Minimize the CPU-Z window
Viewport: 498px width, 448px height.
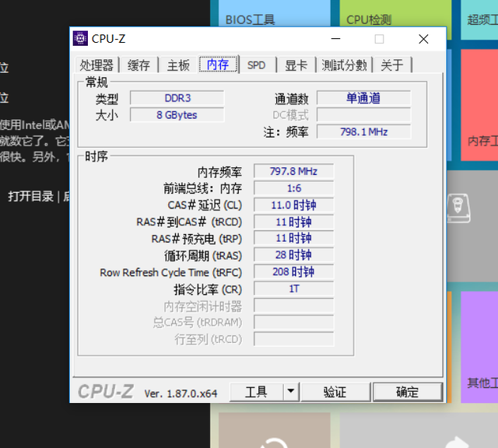(335, 39)
